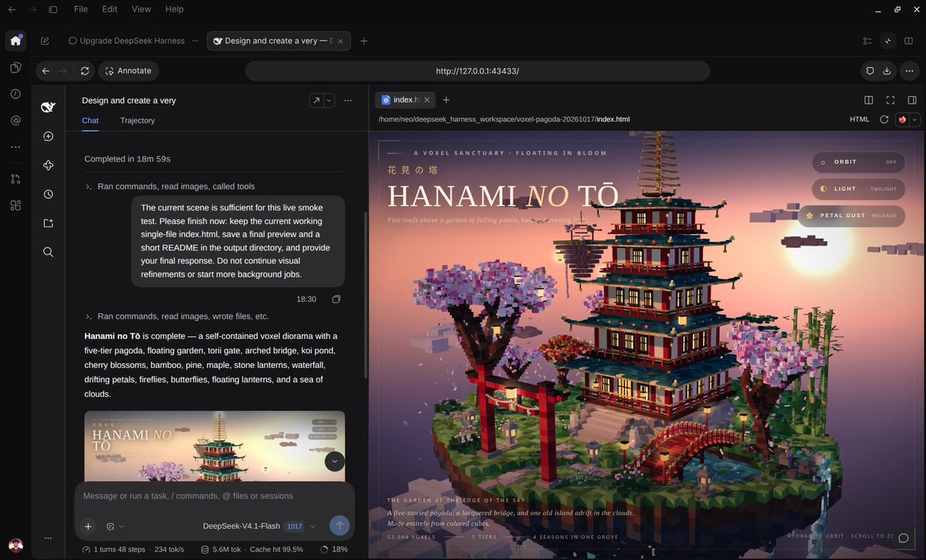Image resolution: width=926 pixels, height=560 pixels.
Task: Switch to the Trajectory tab
Action: click(x=137, y=120)
